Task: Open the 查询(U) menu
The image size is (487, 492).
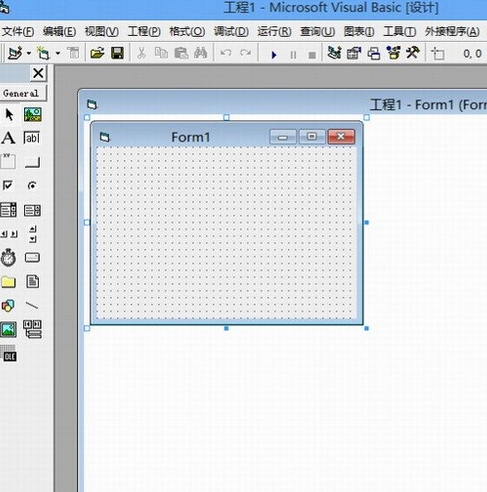Action: click(x=317, y=32)
